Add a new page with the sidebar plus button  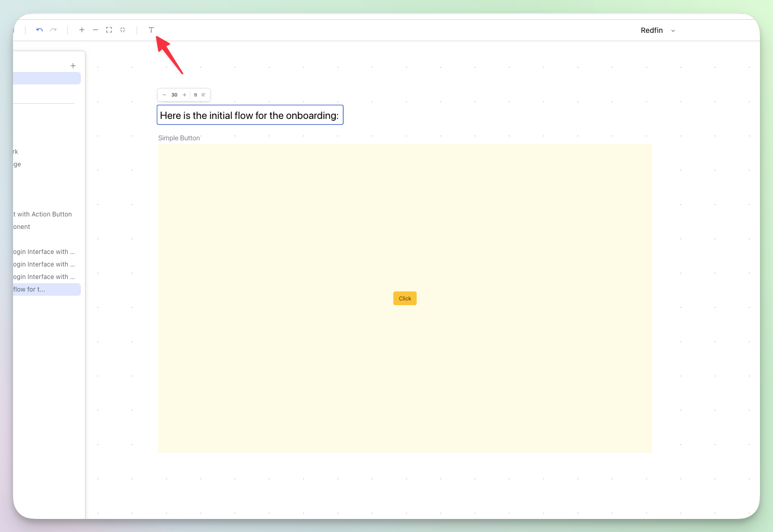(73, 65)
